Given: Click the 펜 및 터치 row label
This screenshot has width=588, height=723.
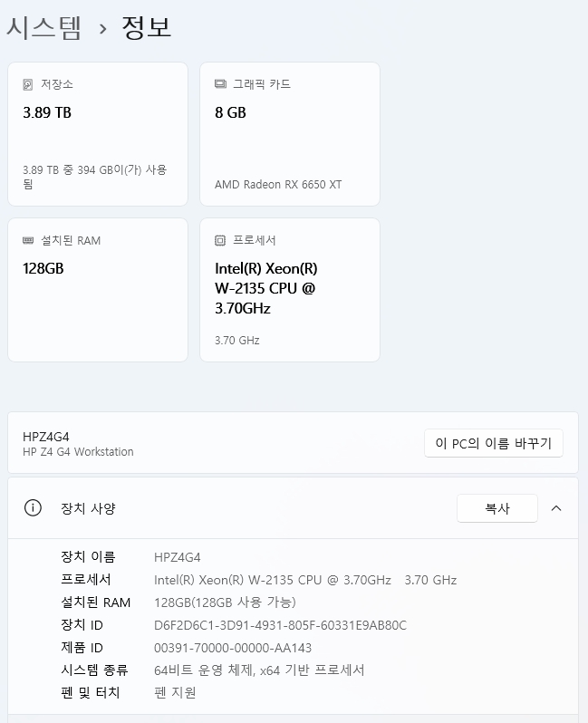Looking at the screenshot, I should (x=91, y=692).
